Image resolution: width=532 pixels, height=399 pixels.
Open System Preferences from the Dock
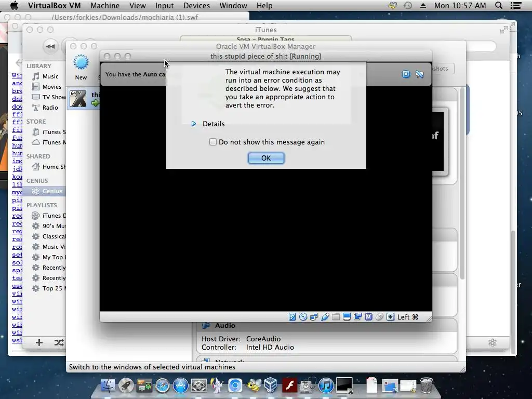click(x=199, y=386)
